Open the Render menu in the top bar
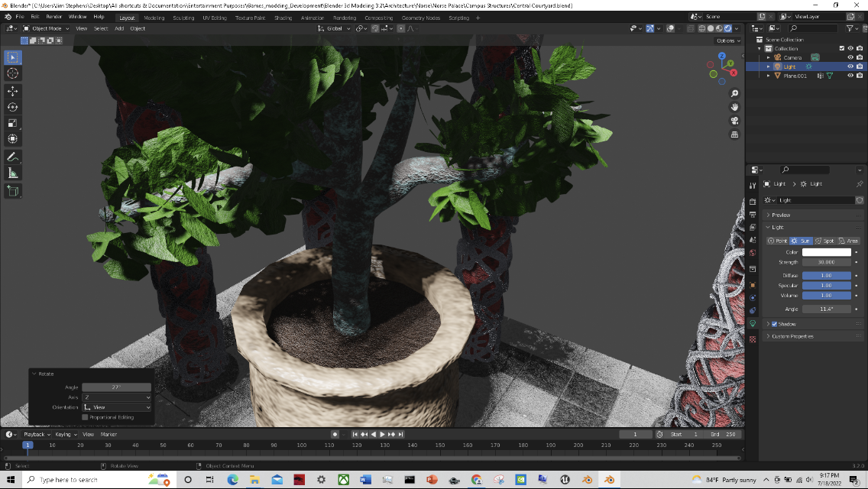The height and width of the screenshot is (489, 868). [x=53, y=17]
